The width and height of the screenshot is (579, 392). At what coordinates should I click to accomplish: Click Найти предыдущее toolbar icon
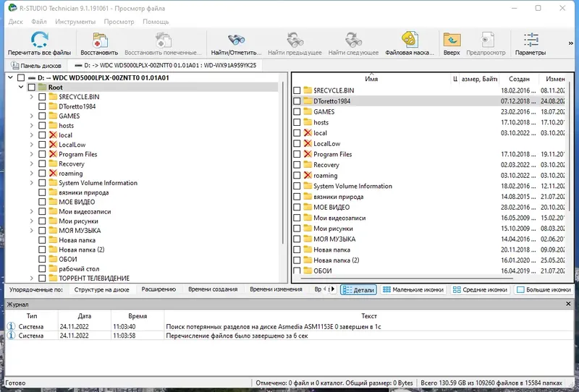[x=295, y=40]
